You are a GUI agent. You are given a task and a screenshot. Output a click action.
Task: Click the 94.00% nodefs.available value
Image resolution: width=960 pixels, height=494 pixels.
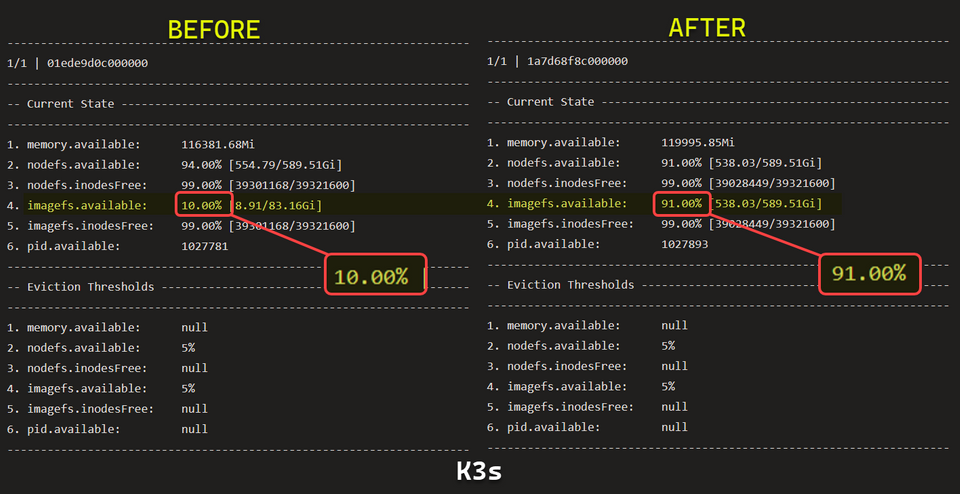[201, 165]
